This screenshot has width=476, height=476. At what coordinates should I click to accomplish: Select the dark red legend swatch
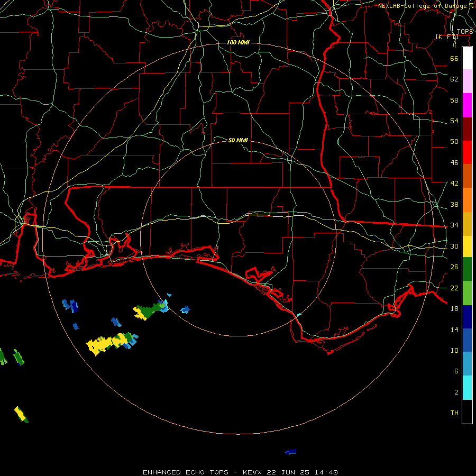(467, 129)
